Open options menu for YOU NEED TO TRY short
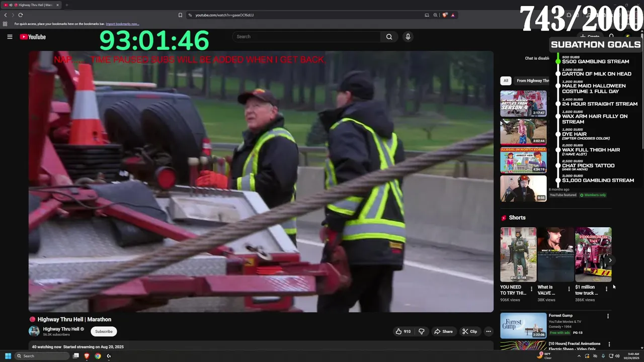Image resolution: width=644 pixels, height=362 pixels. pos(531,289)
